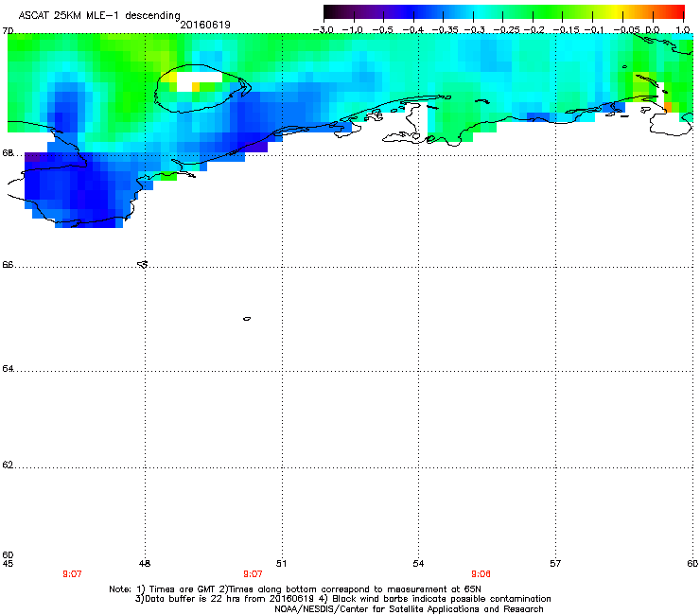
Task: Click the latitude label '70'
Action: pos(8,31)
